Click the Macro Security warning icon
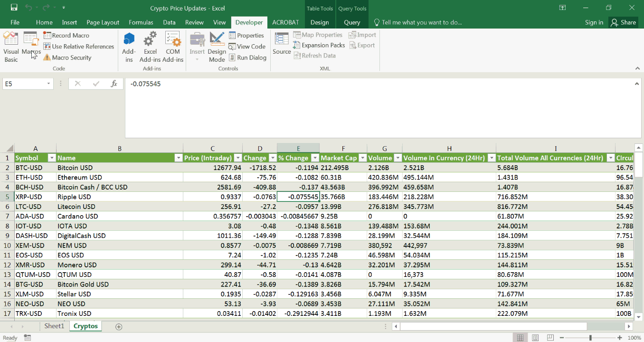This screenshot has height=342, width=644. [x=47, y=57]
